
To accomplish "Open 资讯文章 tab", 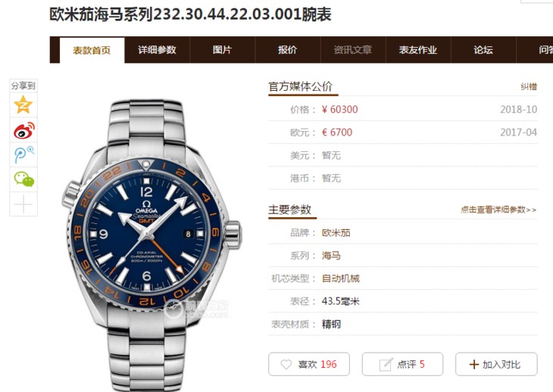I will [353, 50].
